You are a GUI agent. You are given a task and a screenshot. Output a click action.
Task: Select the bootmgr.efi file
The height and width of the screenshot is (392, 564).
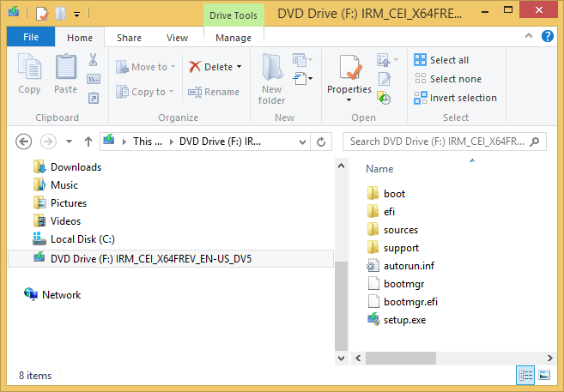(x=402, y=301)
